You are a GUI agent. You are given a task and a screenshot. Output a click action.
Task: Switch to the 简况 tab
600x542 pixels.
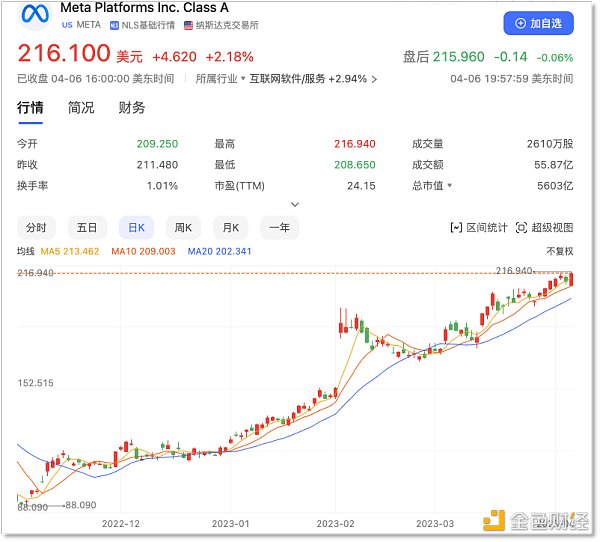(x=81, y=108)
